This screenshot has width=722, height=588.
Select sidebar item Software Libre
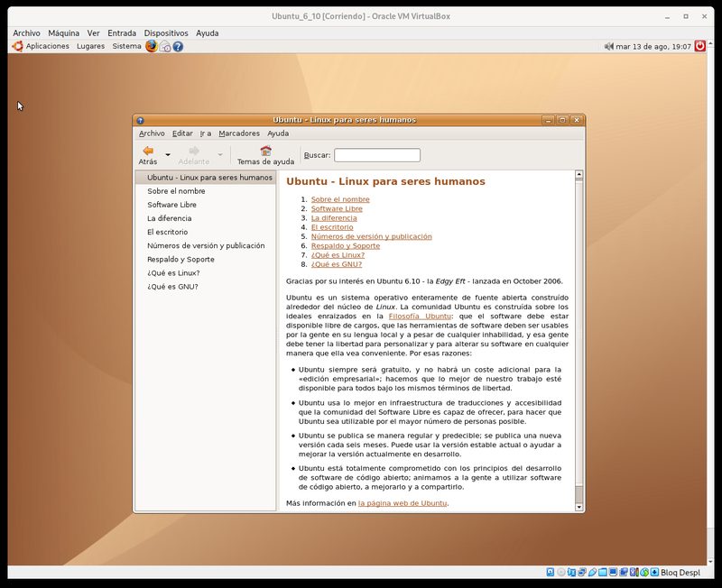[206, 205]
